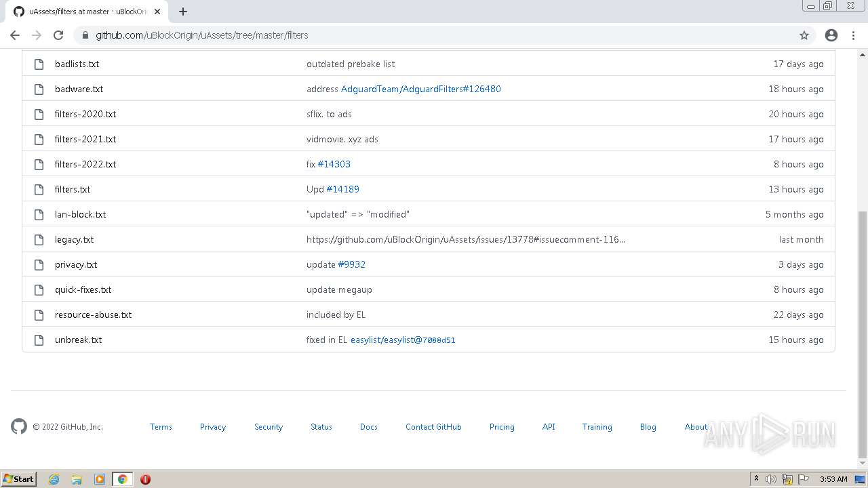This screenshot has height=488, width=868.
Task: Open the Chrome three-dot menu
Action: click(x=853, y=35)
